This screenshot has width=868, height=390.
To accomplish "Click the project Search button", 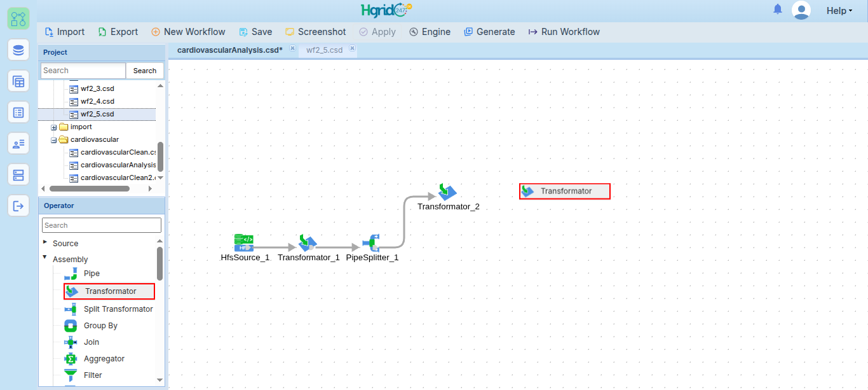I will pos(145,71).
